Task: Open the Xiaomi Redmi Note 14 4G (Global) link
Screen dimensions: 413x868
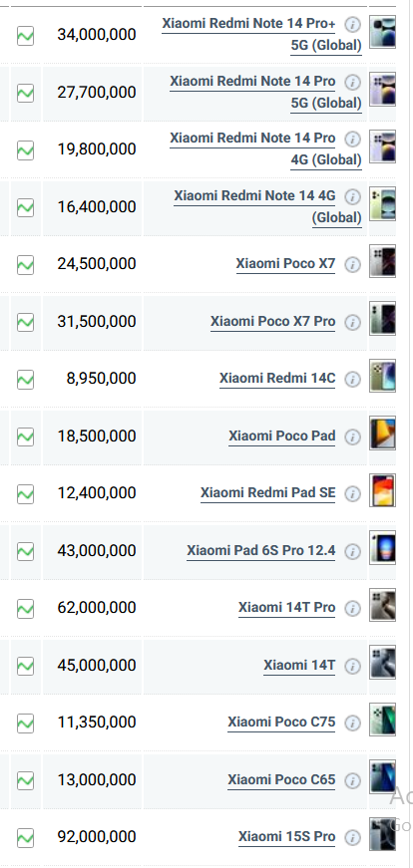Action: tap(267, 206)
